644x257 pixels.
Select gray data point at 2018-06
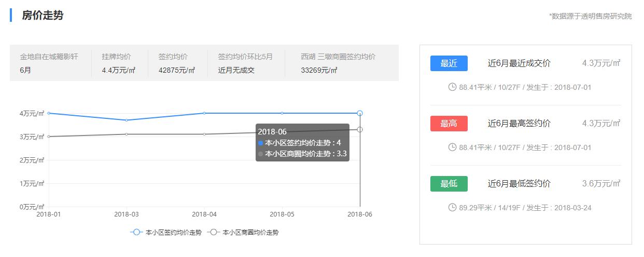coord(360,129)
